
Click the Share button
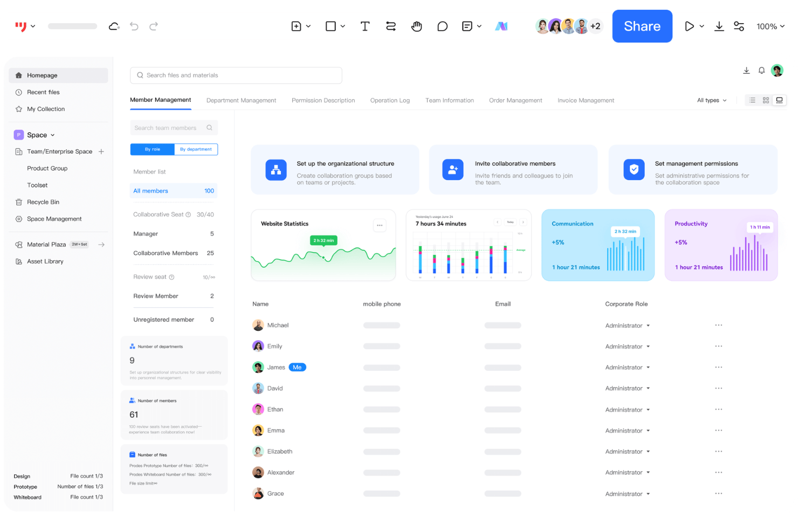point(642,26)
